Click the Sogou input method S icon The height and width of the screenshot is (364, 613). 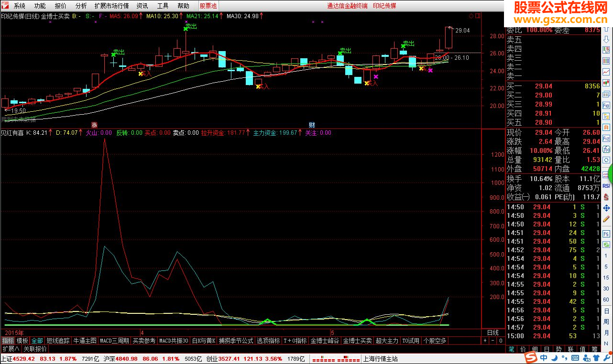(531, 358)
